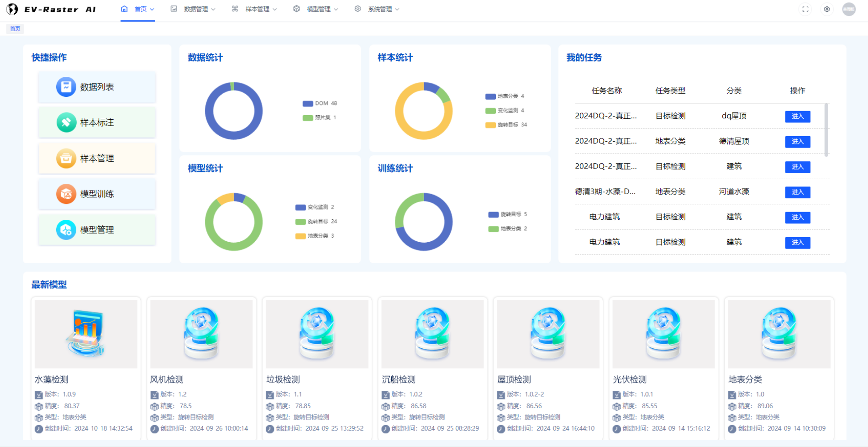Click the blue 数据列表 shortcut icon

coord(66,87)
